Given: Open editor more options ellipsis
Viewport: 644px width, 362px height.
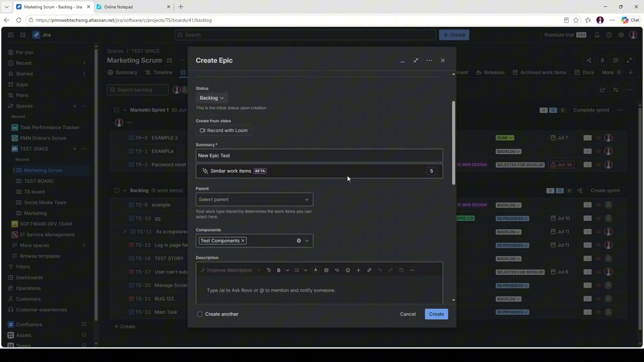Looking at the screenshot, I should click(412, 270).
